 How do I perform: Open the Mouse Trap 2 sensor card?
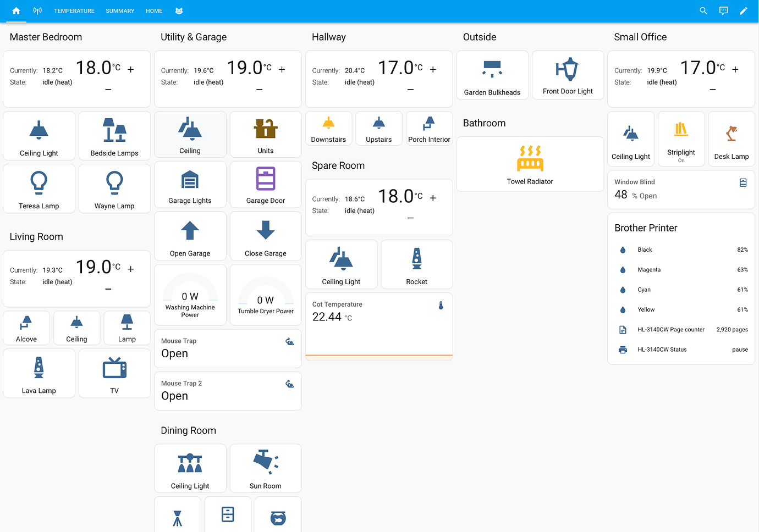(x=228, y=391)
